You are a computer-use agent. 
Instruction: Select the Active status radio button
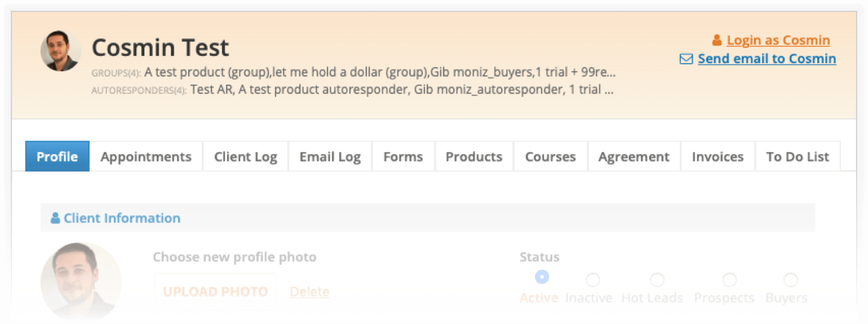[542, 277]
